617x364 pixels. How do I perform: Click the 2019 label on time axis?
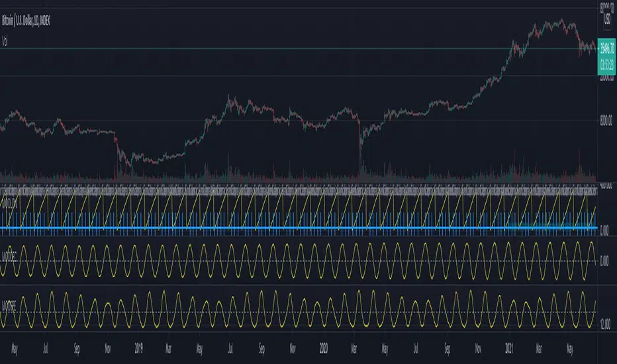tap(138, 348)
